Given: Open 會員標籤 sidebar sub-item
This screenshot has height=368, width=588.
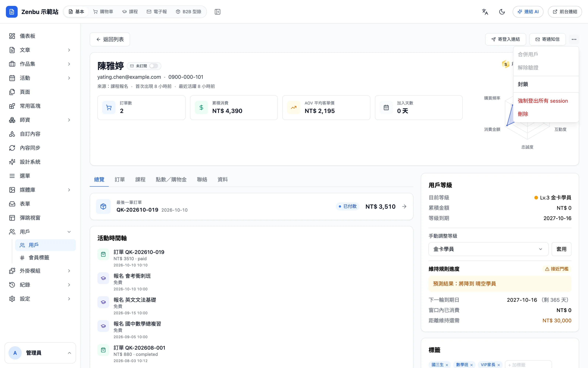Looking at the screenshot, I should [45, 257].
